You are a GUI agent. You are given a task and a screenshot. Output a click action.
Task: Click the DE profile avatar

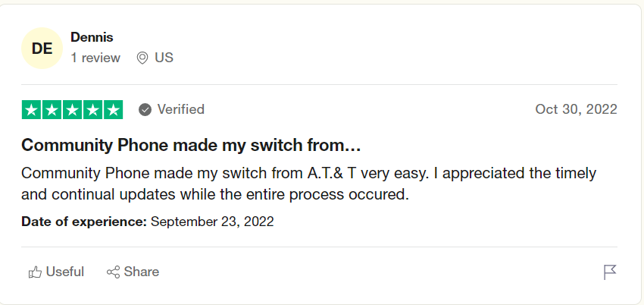[42, 49]
